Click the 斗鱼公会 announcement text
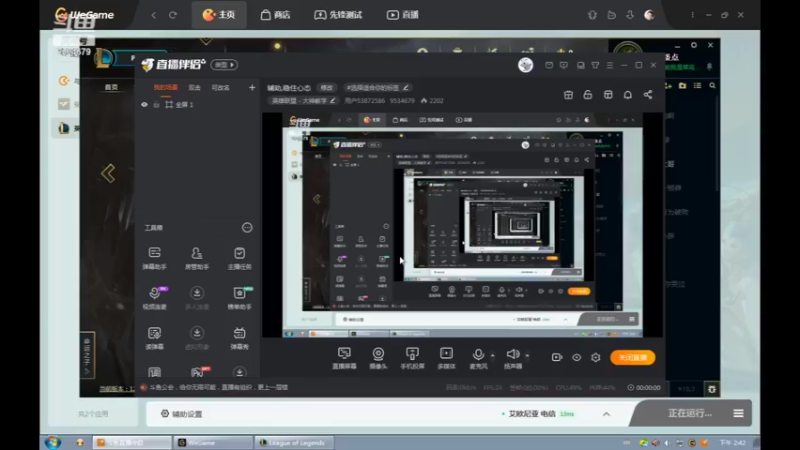800x450 pixels. click(x=218, y=387)
